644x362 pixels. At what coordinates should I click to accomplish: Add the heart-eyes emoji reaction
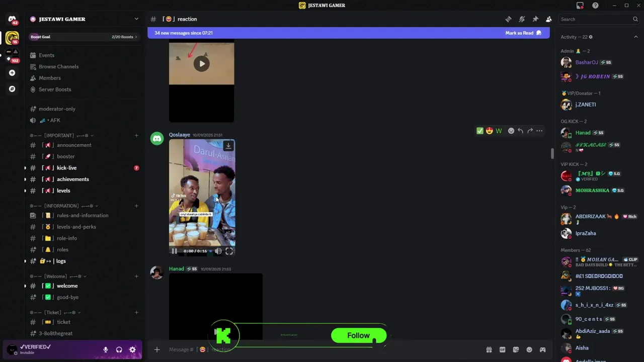point(489,131)
